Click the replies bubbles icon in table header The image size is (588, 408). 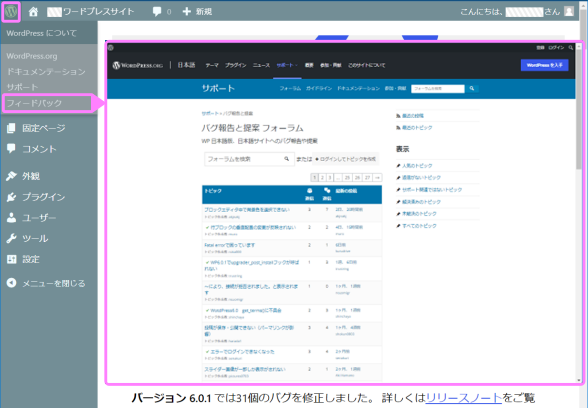coord(327,190)
